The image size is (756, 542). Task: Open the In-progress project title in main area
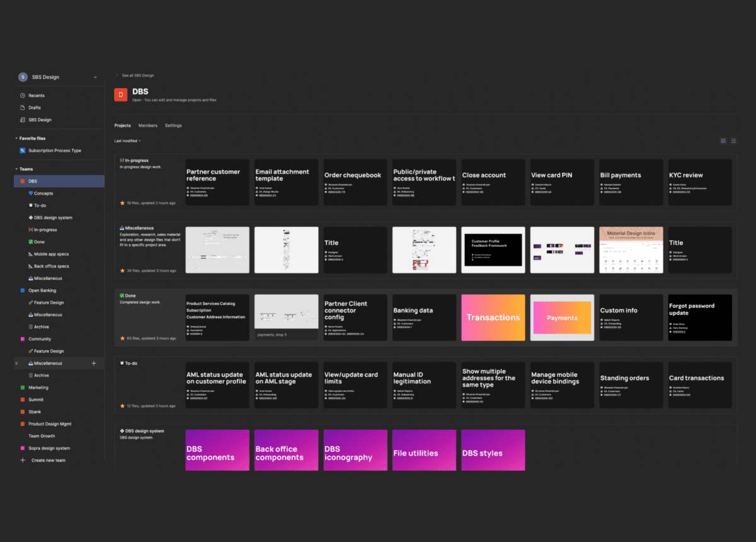pyautogui.click(x=135, y=161)
